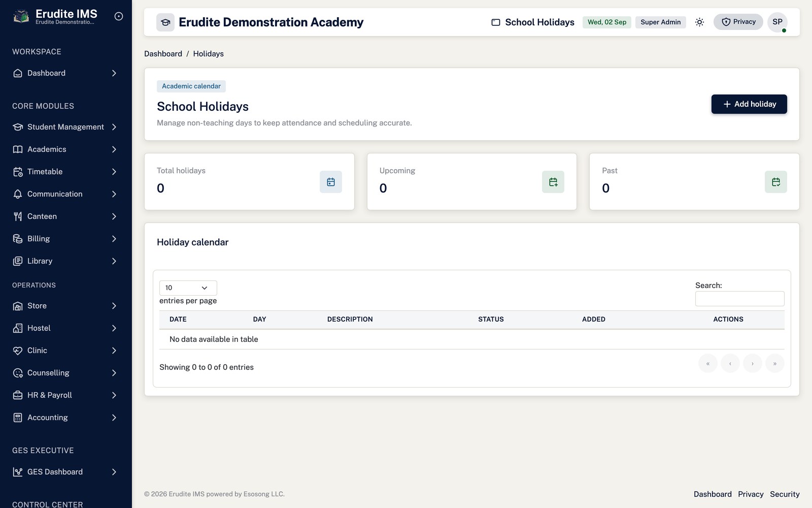Click the Clinic heart pulse icon
Screen dimensions: 812x508
click(x=18, y=351)
